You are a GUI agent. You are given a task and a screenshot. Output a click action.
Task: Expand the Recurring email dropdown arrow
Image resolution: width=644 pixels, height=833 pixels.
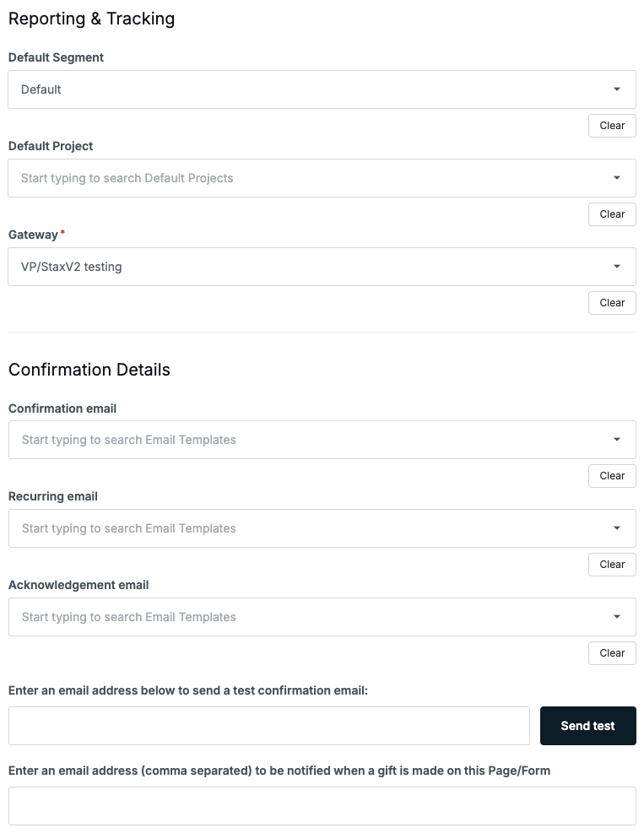pyautogui.click(x=616, y=528)
